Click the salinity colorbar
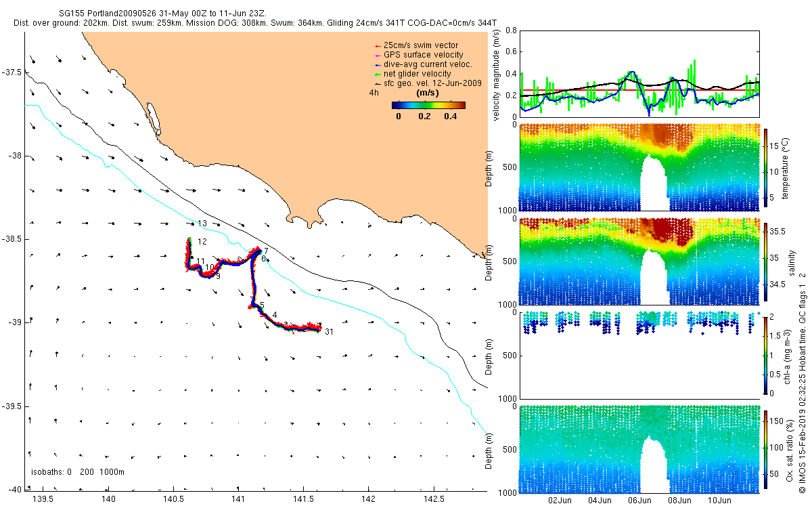 [766, 261]
